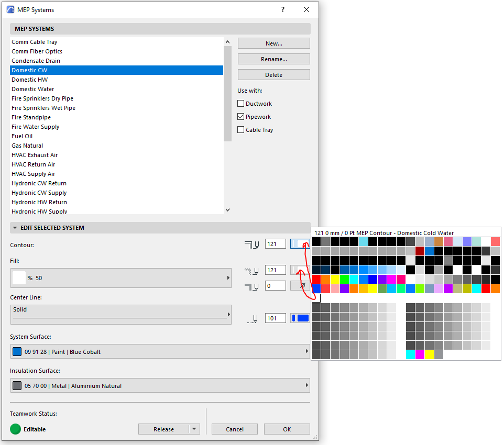
Task: Open the System Surface Paint Blue Cobalt dropdown
Action: click(x=160, y=351)
